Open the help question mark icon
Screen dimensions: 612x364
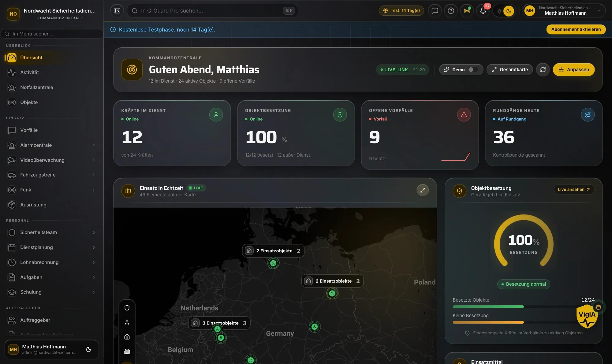(x=451, y=11)
